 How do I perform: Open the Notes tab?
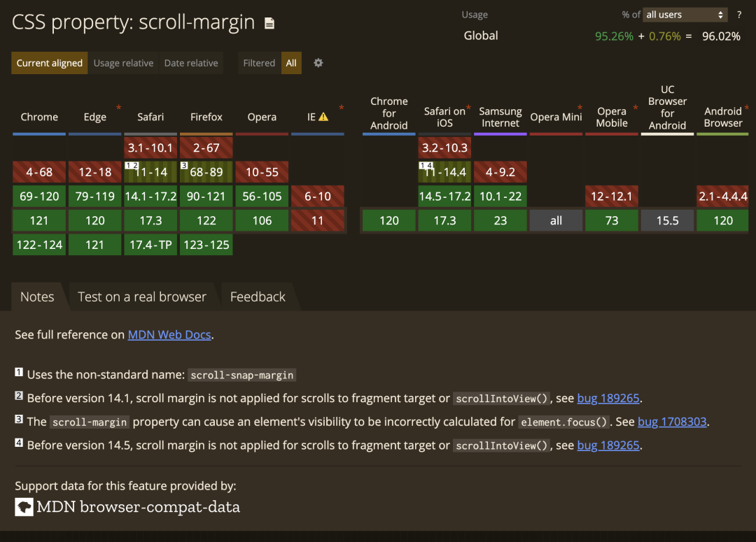tap(37, 297)
